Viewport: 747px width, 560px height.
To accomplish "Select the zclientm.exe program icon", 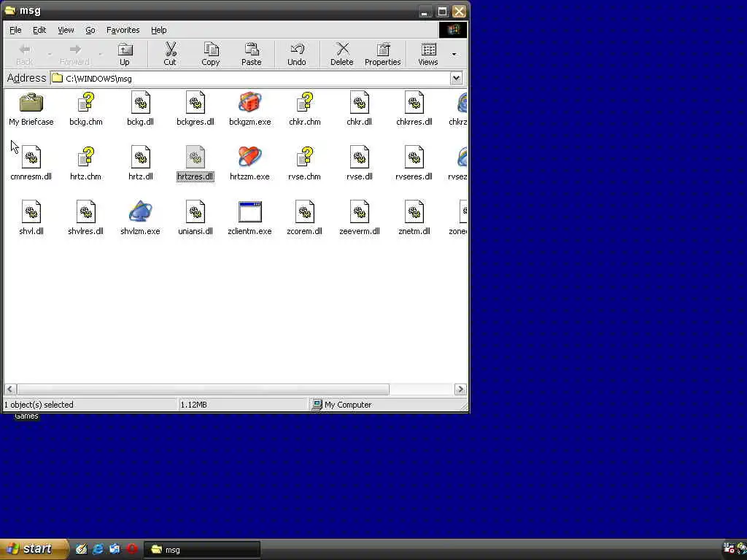I will (x=249, y=219).
